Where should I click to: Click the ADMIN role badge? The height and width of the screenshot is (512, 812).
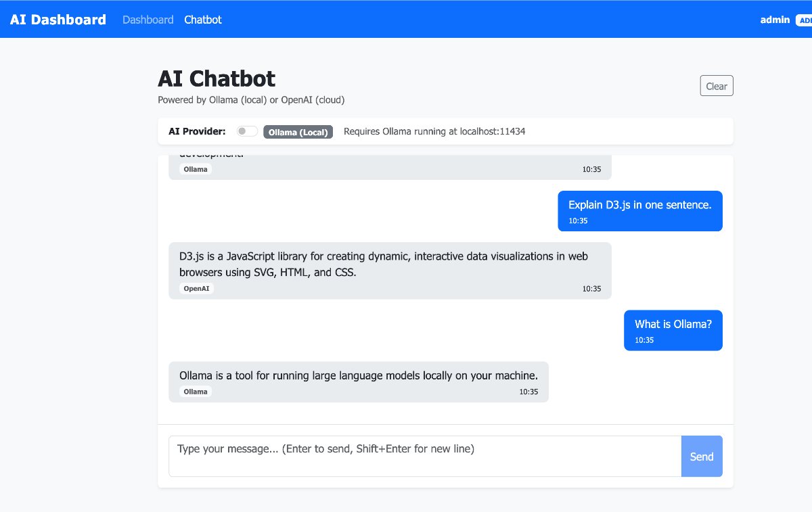click(805, 20)
